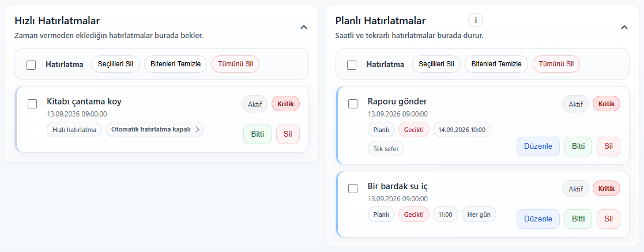The width and height of the screenshot is (644, 252).
Task: Mark Kitabı çantama koy as Bitti
Action: [x=258, y=134]
